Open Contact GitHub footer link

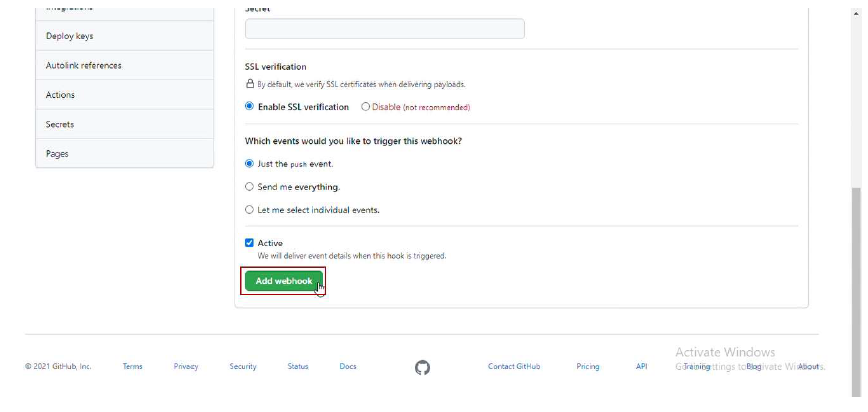pos(514,367)
